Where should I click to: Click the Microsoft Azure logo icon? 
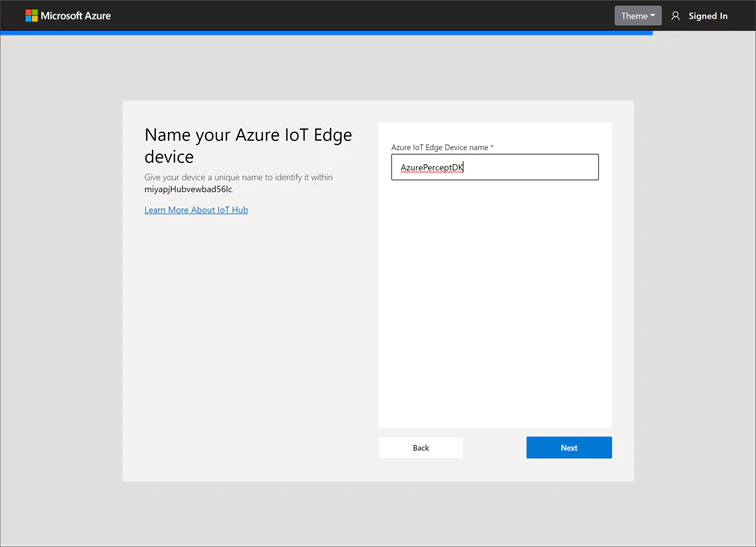click(31, 16)
